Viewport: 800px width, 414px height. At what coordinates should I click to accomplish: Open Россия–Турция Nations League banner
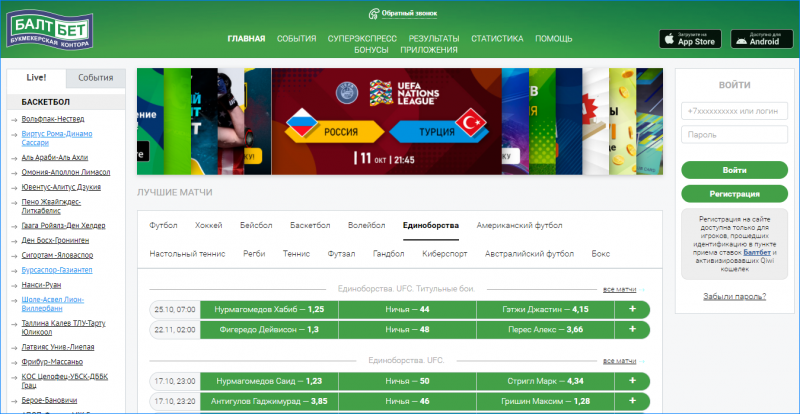387,121
